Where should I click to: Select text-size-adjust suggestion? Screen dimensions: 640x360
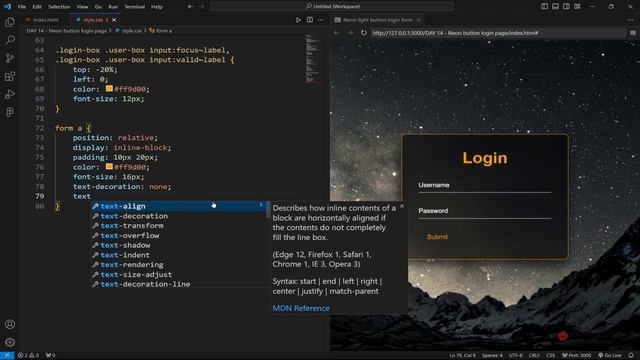[x=178, y=275]
